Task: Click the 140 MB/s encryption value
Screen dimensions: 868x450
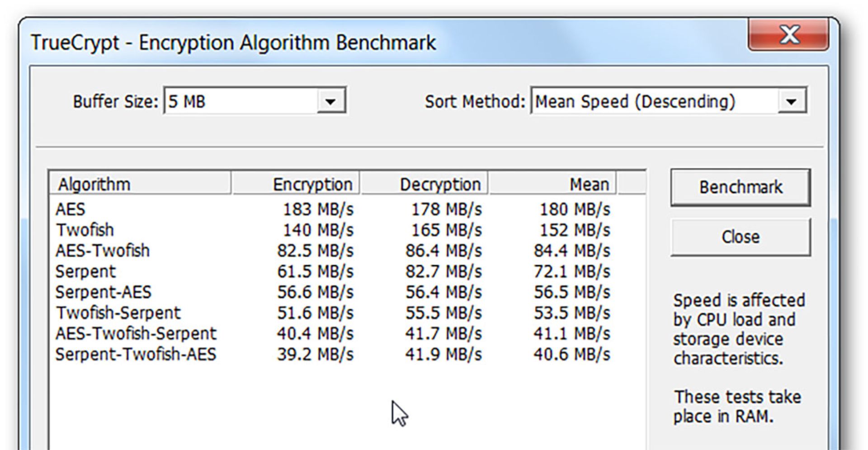Action: (318, 230)
